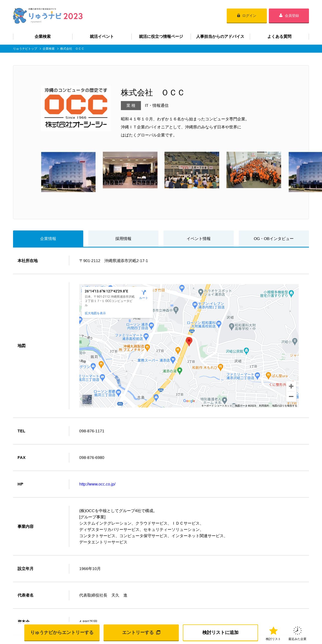Click ぱん屋ura map marker
This screenshot has width=322, height=644.
[x=268, y=375]
